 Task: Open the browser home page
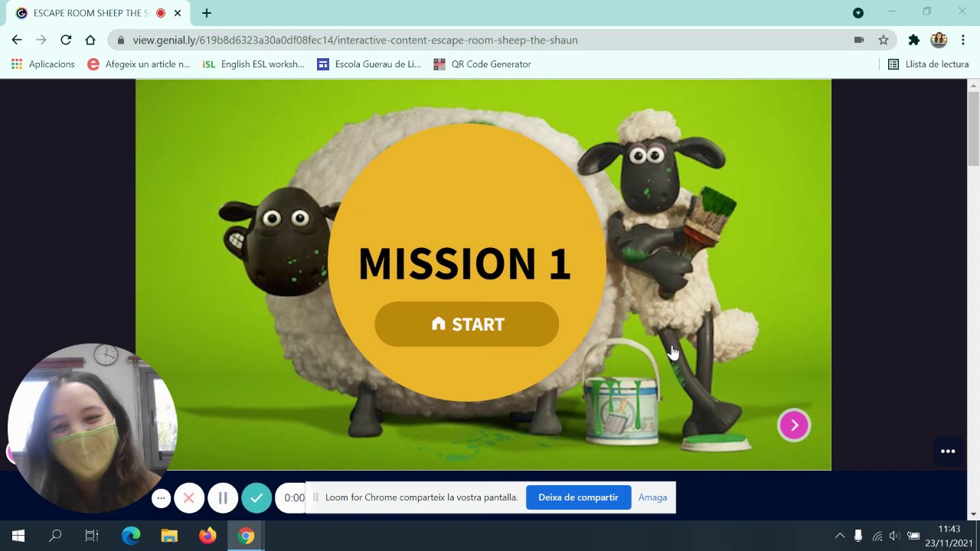point(90,40)
